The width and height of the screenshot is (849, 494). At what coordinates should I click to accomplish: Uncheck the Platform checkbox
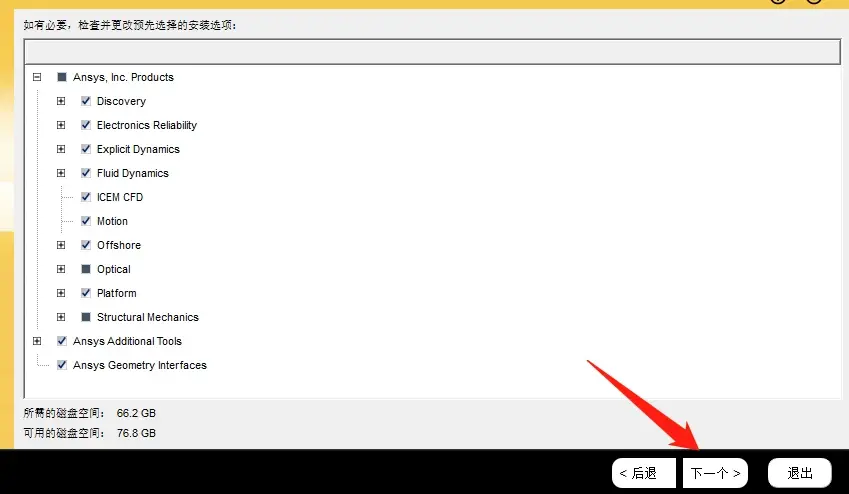[86, 293]
